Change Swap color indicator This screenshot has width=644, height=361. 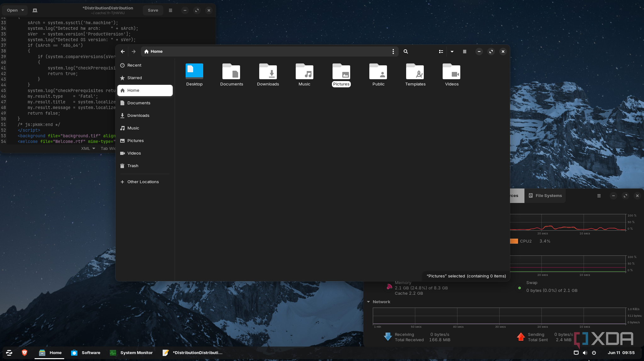tap(519, 288)
